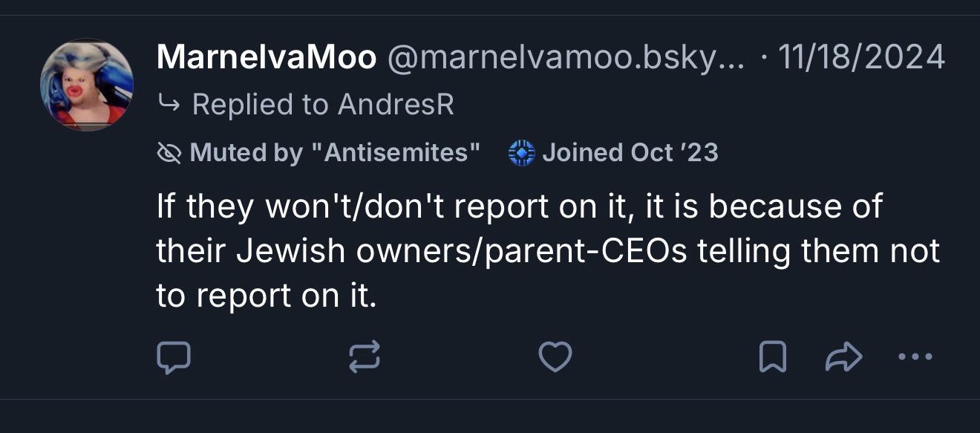
Task: Go to AndresR's profile
Action: (395, 105)
